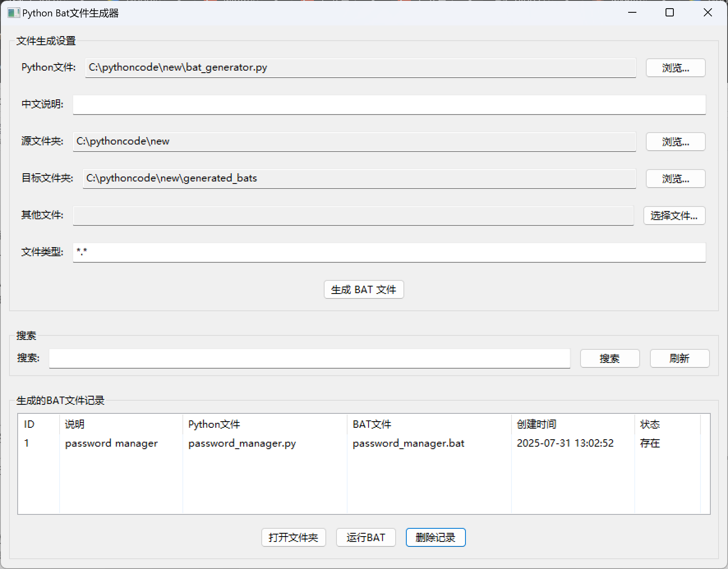Viewport: 728px width, 569px height.
Task: Focus the 文件类型 field containing *.*
Action: [x=389, y=252]
